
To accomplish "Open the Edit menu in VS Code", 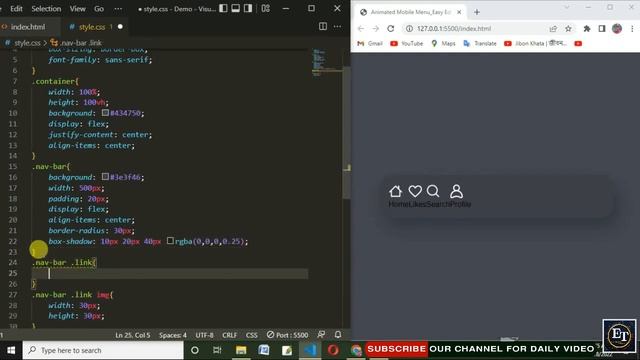I will [x=16, y=9].
